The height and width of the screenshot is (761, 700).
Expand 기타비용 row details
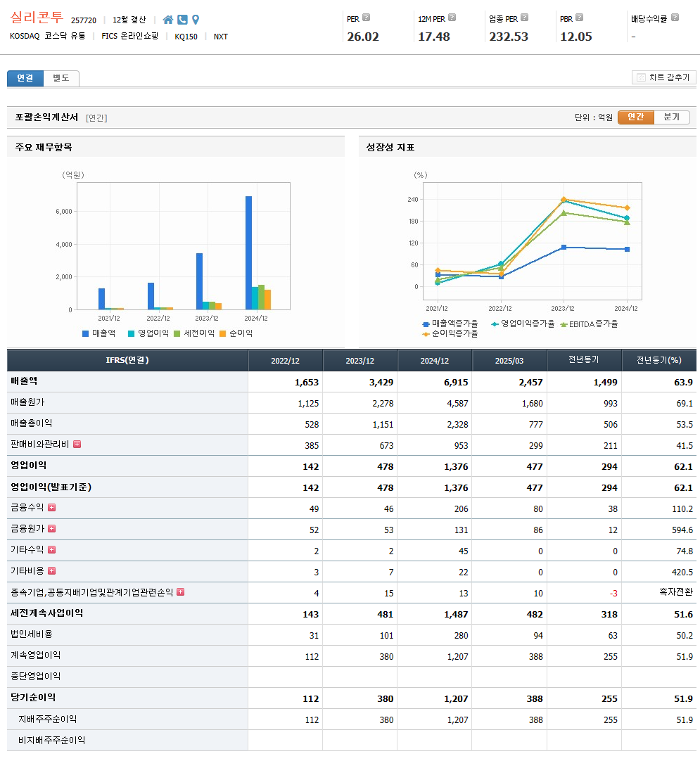(x=51, y=571)
